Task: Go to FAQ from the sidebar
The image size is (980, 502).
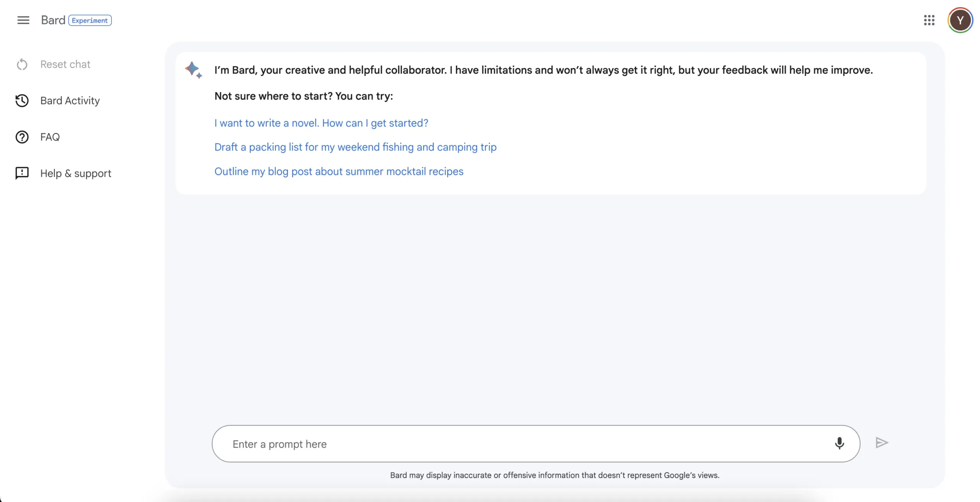Action: click(x=50, y=137)
